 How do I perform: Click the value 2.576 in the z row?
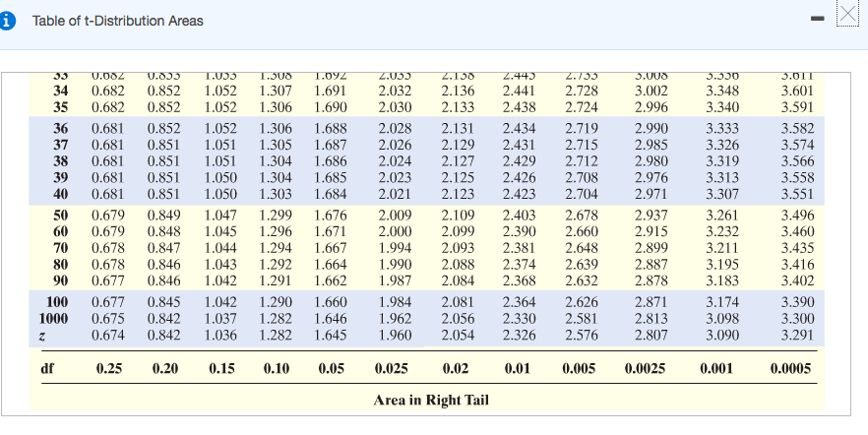click(x=584, y=335)
